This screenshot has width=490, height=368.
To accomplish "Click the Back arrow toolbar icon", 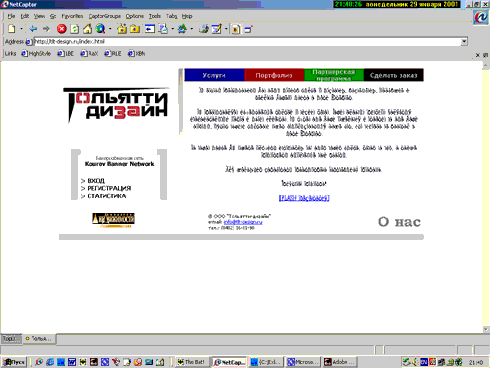I will 33,29.
